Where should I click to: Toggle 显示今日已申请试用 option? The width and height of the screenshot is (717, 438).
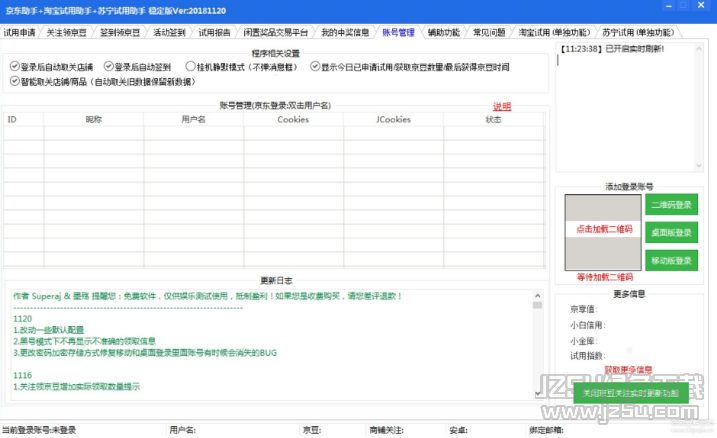(410, 67)
